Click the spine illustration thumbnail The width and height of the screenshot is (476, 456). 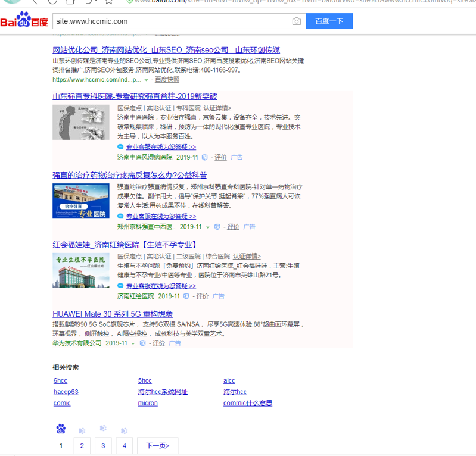[81, 122]
